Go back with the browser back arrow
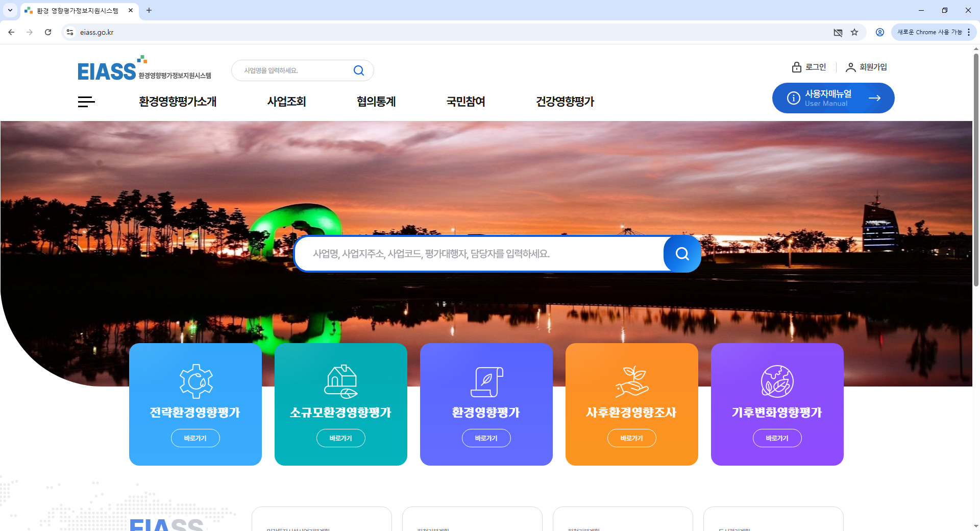 11,32
